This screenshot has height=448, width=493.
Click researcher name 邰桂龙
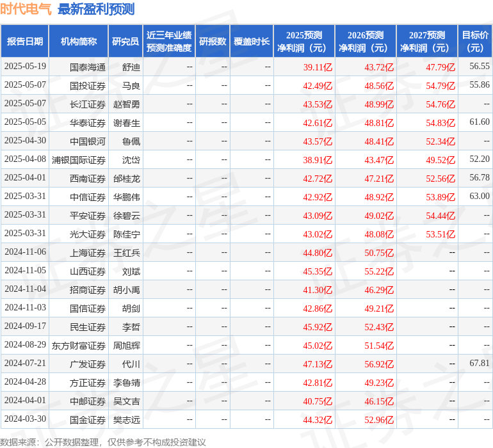click(x=127, y=179)
